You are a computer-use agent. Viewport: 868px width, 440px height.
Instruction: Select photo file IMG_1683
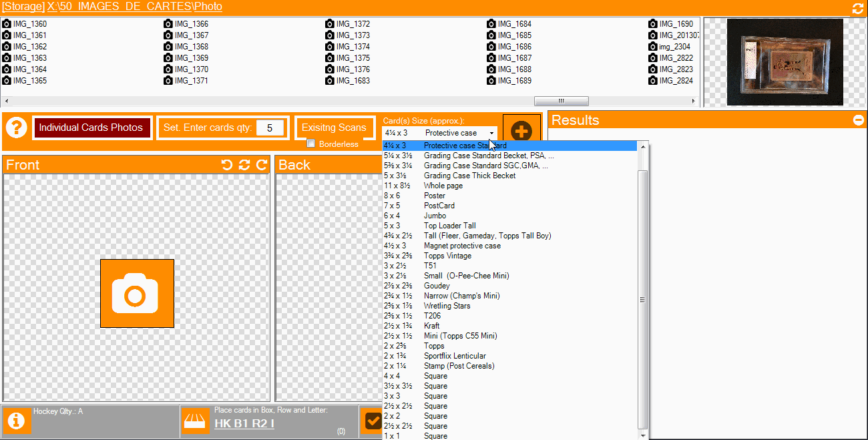coord(348,81)
